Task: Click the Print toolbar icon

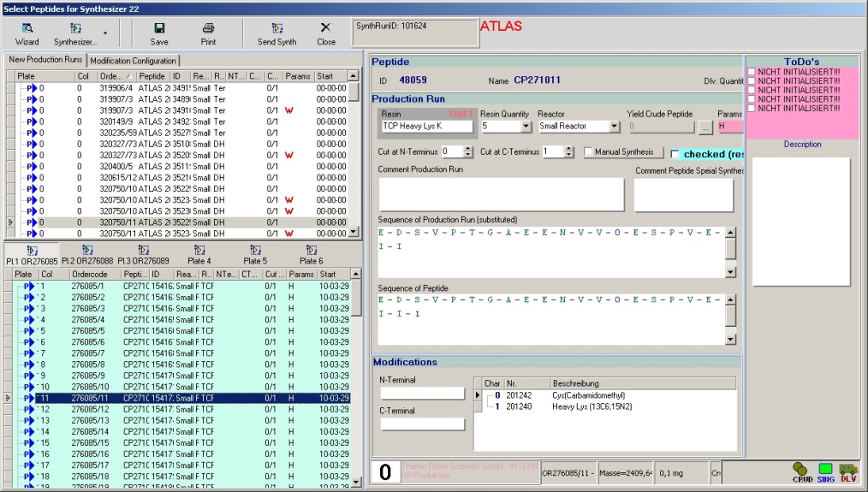Action: point(208,33)
